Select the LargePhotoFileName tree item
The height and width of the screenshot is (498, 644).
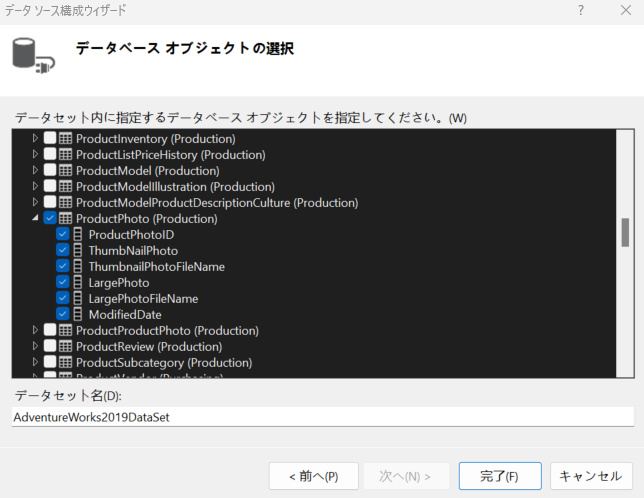click(143, 299)
